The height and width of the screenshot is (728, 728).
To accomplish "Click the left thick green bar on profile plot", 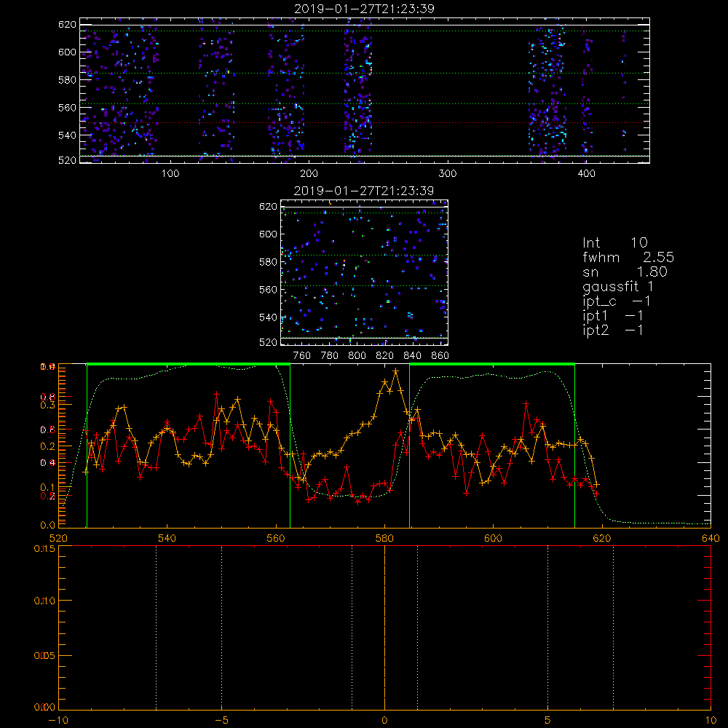I will tap(189, 364).
